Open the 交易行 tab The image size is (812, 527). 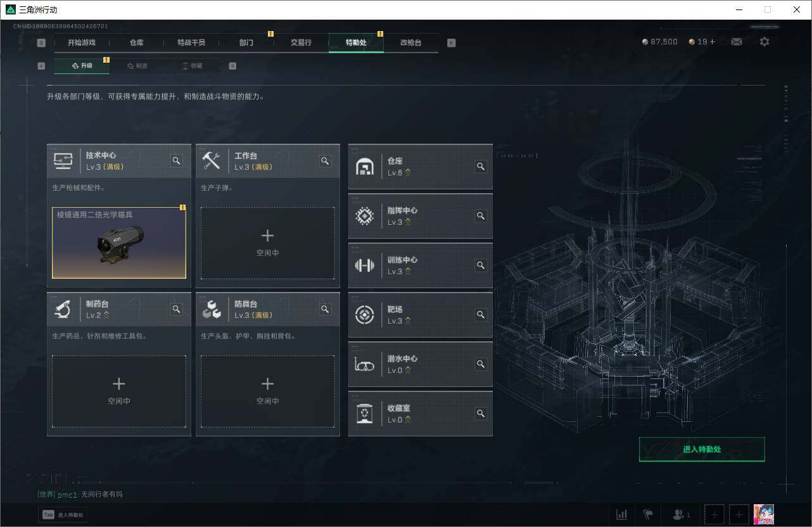(301, 42)
